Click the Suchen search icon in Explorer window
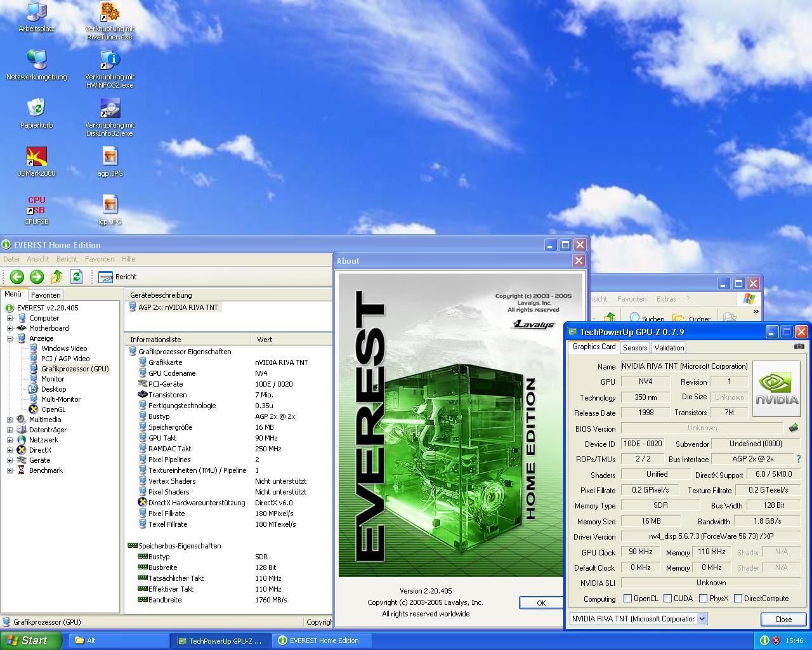The height and width of the screenshot is (650, 812). (x=647, y=319)
